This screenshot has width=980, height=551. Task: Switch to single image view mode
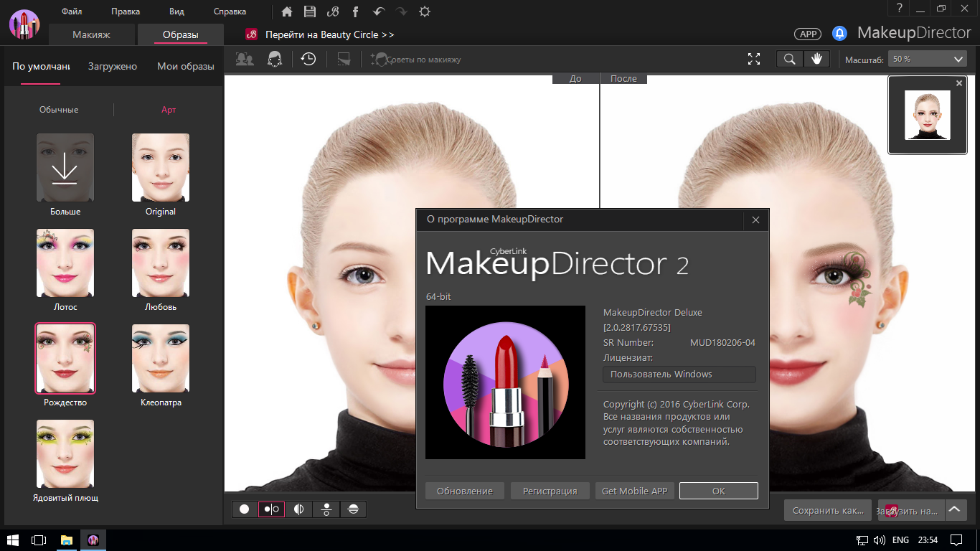245,509
